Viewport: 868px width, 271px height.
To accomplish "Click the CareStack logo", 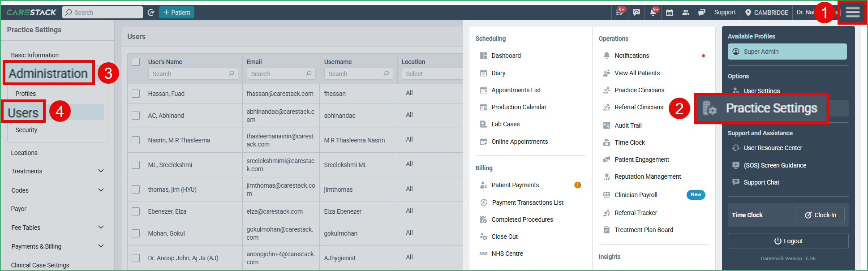I will (x=31, y=13).
